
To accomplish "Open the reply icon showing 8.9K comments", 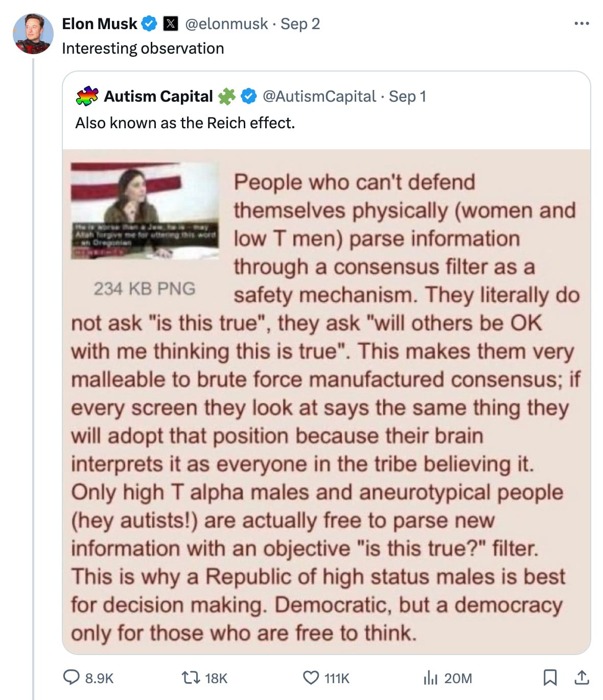I will 72,678.
